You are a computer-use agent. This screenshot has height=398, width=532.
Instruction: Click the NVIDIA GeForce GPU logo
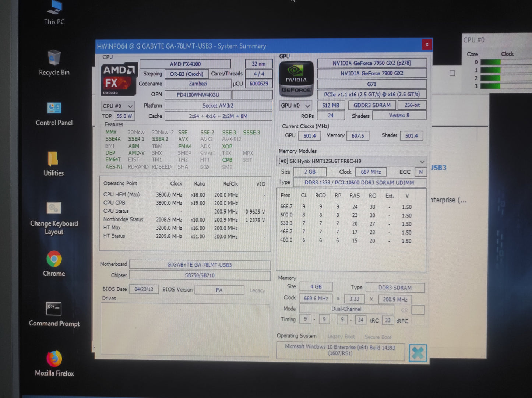(x=296, y=78)
